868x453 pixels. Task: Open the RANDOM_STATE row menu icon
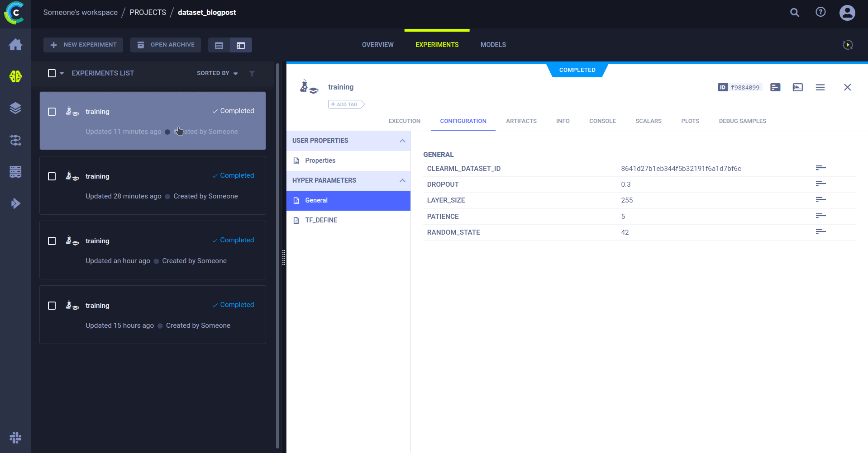tap(821, 231)
